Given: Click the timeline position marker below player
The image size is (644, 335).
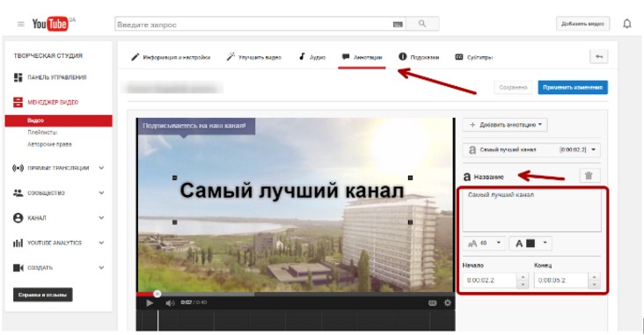Looking at the screenshot, I should (157, 320).
